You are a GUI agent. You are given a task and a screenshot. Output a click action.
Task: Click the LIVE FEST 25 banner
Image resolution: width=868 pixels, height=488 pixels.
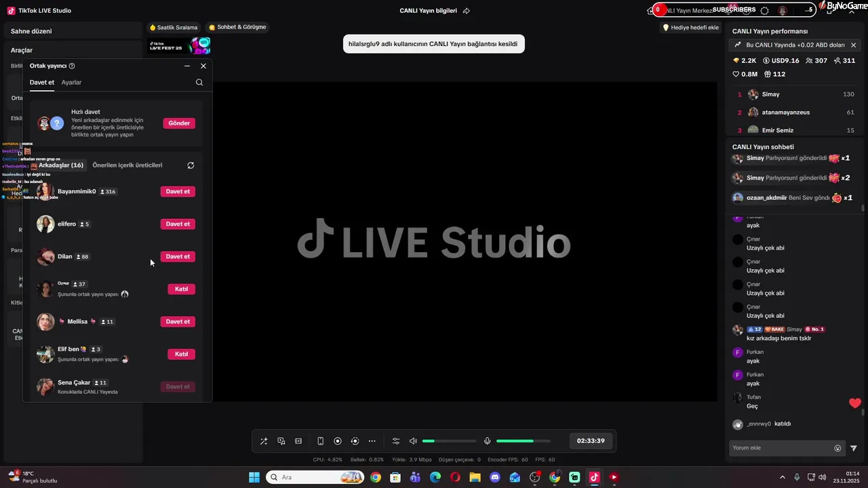[180, 45]
